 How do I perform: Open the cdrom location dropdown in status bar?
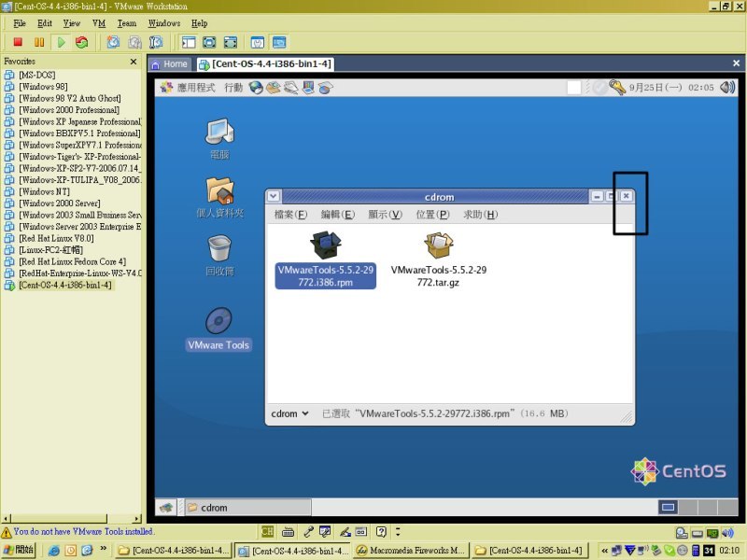289,413
